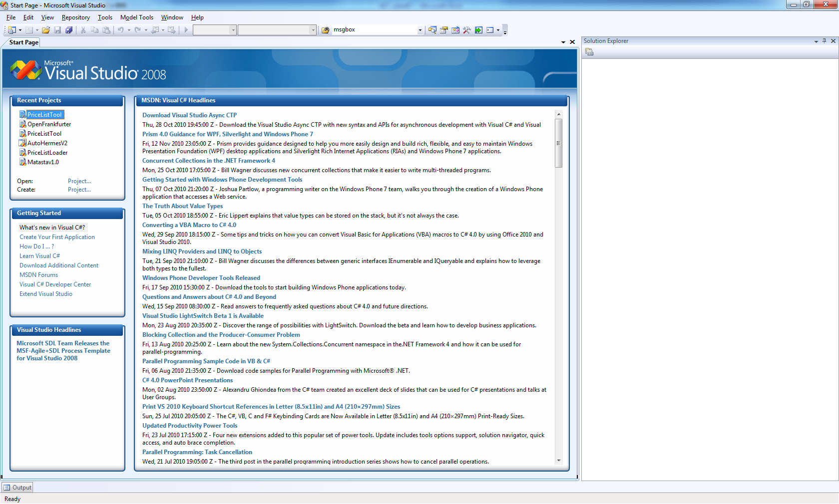The image size is (839, 504).
Task: Click the Properties icon inside Solution Explorer
Action: click(x=589, y=52)
